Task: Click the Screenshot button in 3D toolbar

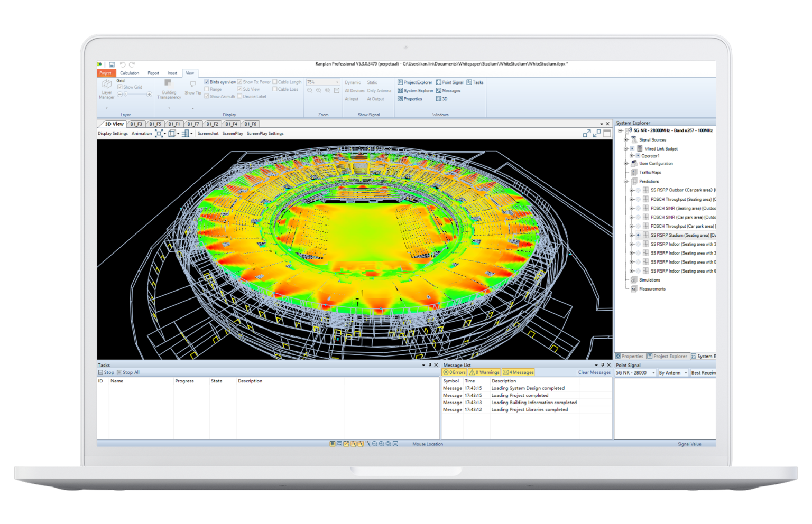Action: pos(208,134)
